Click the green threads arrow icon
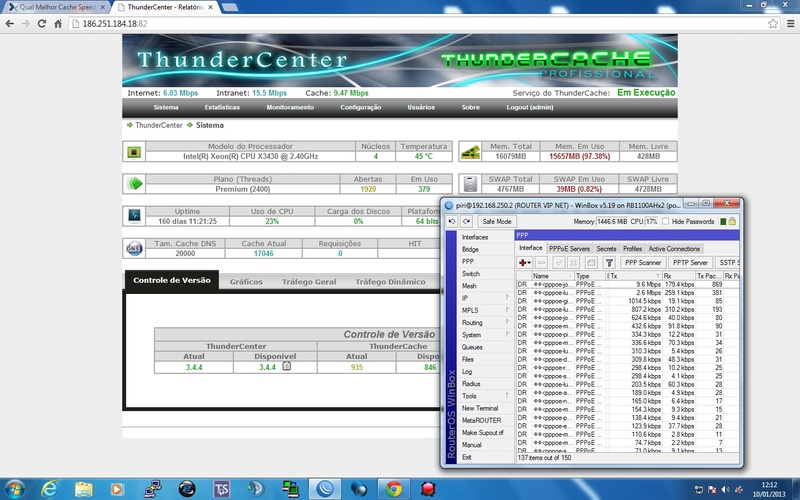 click(134, 183)
